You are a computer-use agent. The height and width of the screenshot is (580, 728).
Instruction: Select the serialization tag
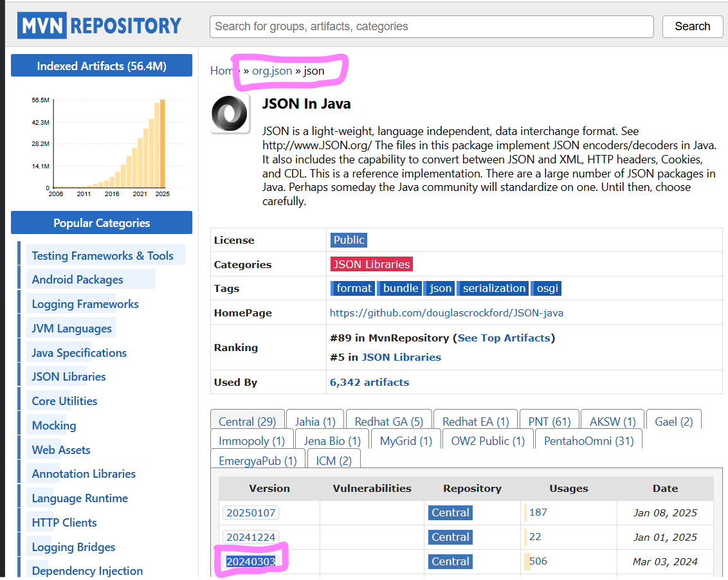click(x=493, y=288)
